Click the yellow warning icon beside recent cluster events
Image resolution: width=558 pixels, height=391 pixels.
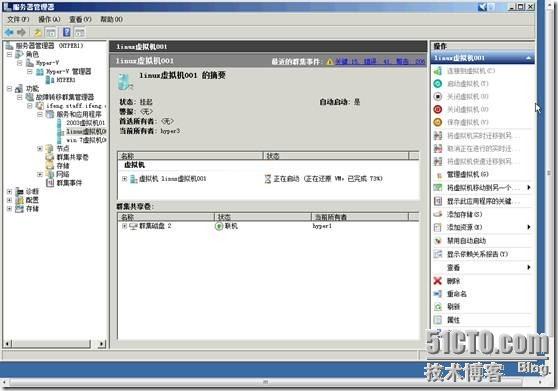coord(330,62)
